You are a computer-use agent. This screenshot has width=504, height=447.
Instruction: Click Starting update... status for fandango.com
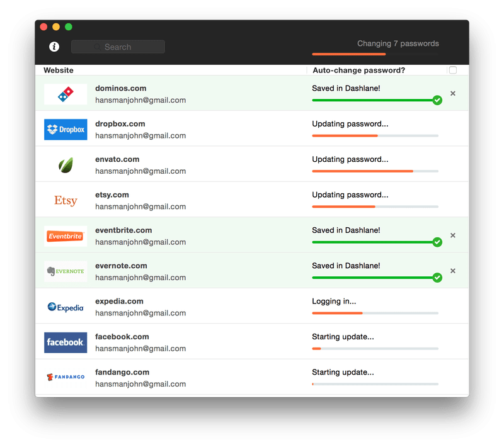[343, 372]
